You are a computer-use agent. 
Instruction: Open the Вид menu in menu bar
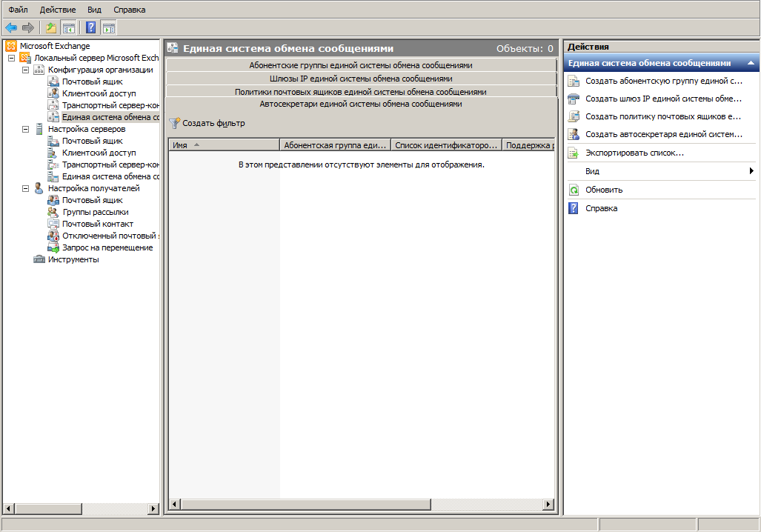[95, 10]
